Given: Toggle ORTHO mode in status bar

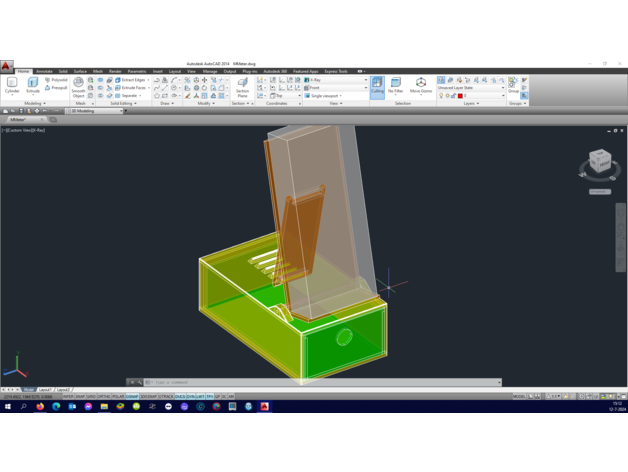Looking at the screenshot, I should pos(106,397).
